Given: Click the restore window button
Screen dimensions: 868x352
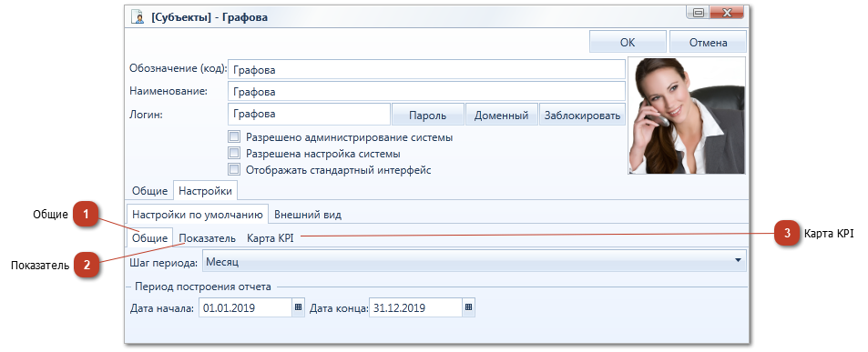Looking at the screenshot, I should pyautogui.click(x=698, y=12).
